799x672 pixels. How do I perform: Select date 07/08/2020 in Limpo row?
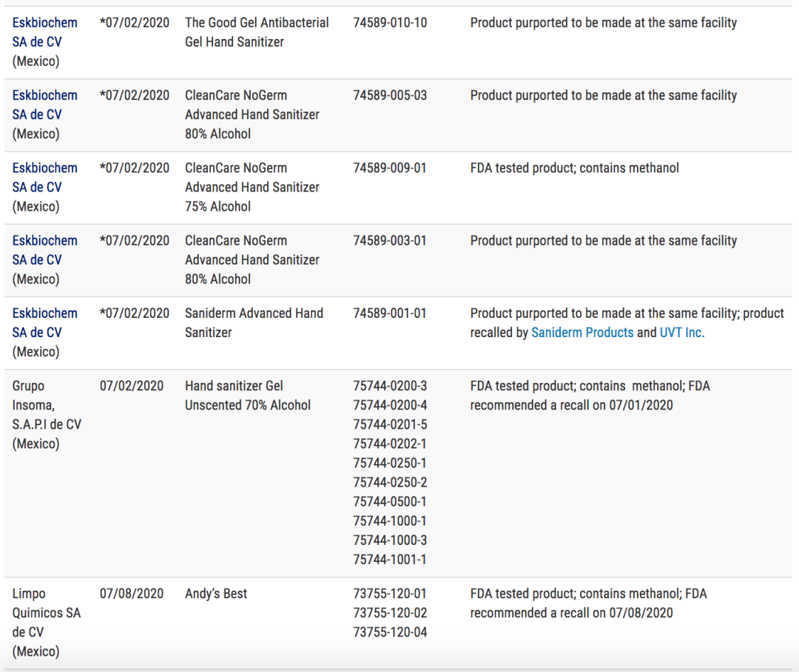132,594
